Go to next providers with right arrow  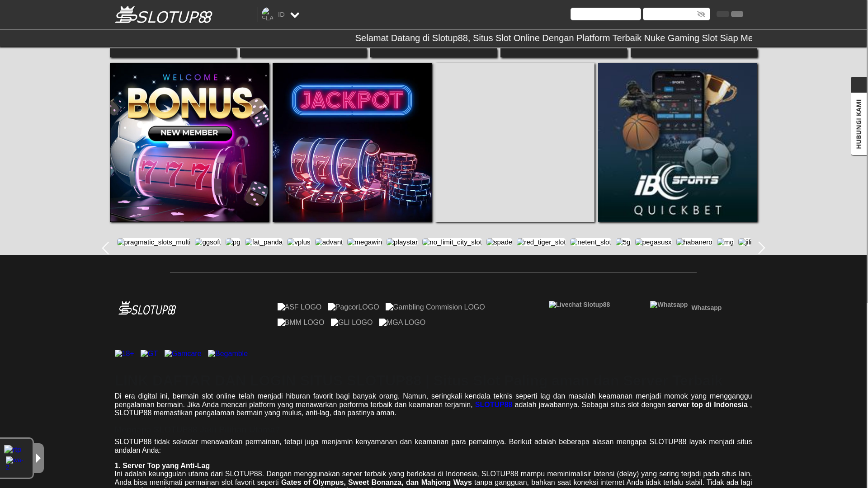762,248
